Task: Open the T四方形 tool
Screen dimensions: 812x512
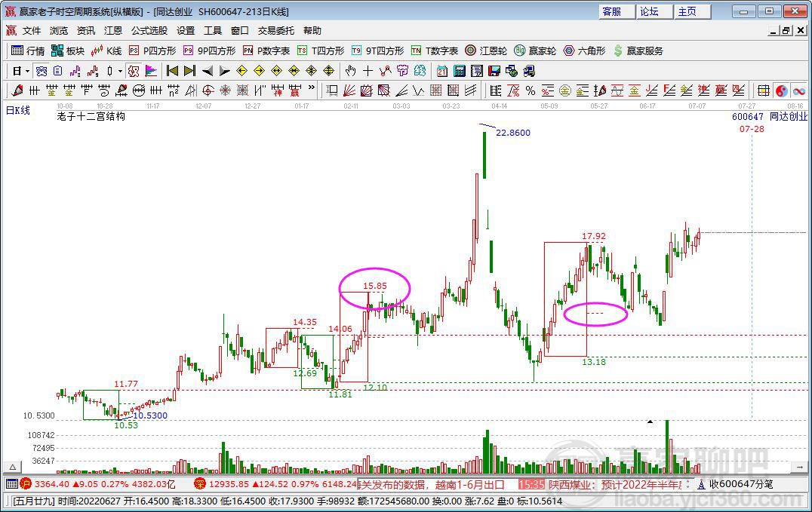Action: (321, 51)
